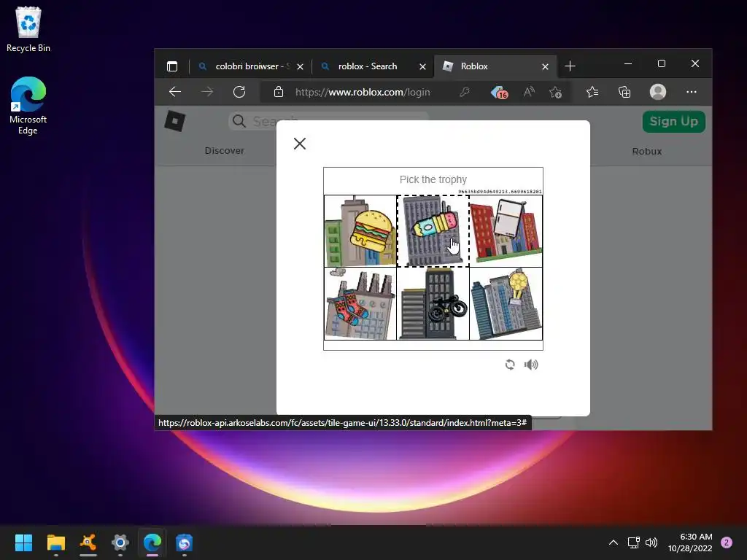Open the network status tray icon
747x560 pixels.
[x=634, y=542]
